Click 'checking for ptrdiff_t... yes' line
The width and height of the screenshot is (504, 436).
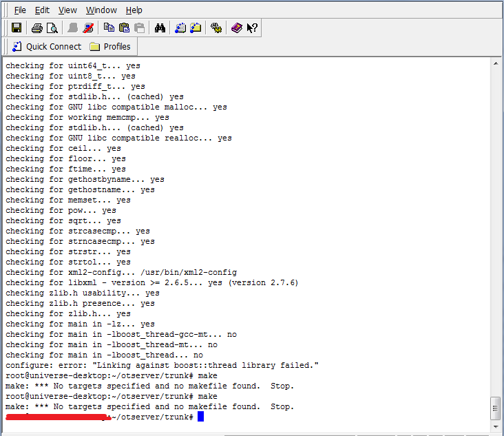(x=75, y=87)
